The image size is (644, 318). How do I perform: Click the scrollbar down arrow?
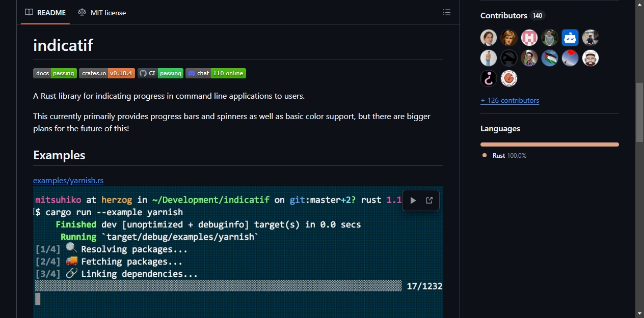click(x=639, y=313)
